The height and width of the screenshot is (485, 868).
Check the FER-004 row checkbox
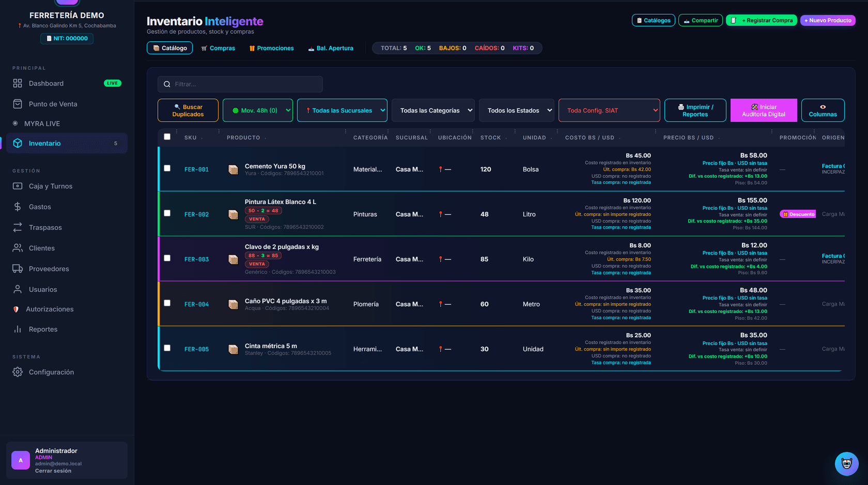pyautogui.click(x=167, y=303)
